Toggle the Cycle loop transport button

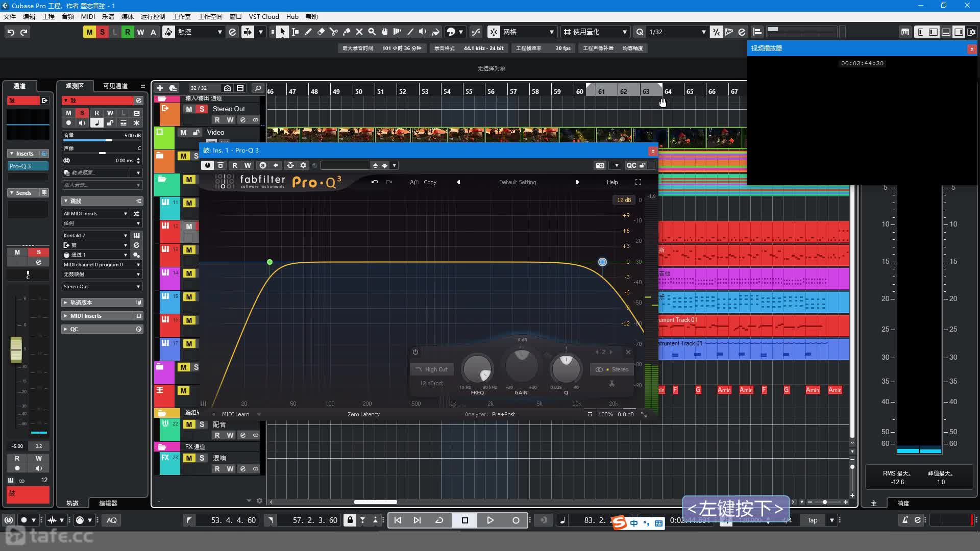click(439, 520)
